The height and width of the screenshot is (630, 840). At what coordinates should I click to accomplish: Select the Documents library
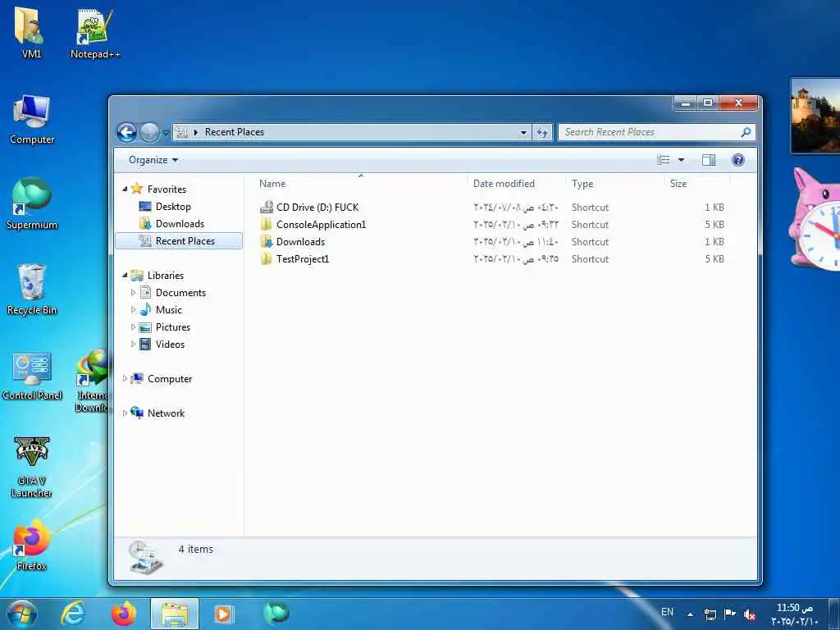point(180,293)
